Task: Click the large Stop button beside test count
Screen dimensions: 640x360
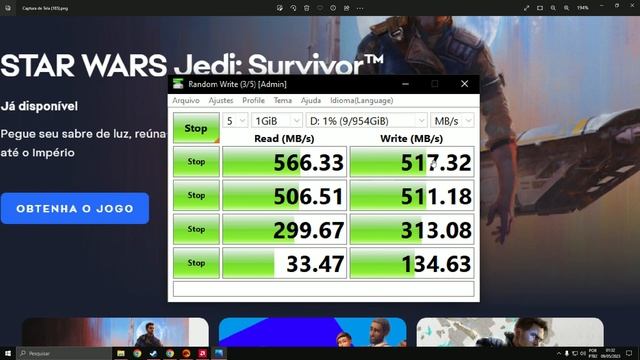Action: tap(196, 128)
